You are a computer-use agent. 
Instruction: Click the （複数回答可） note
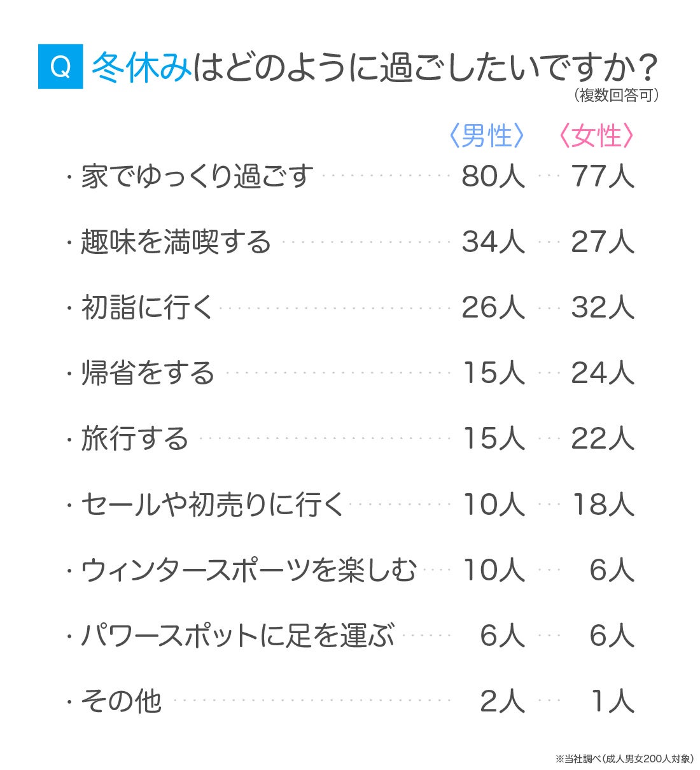[615, 95]
